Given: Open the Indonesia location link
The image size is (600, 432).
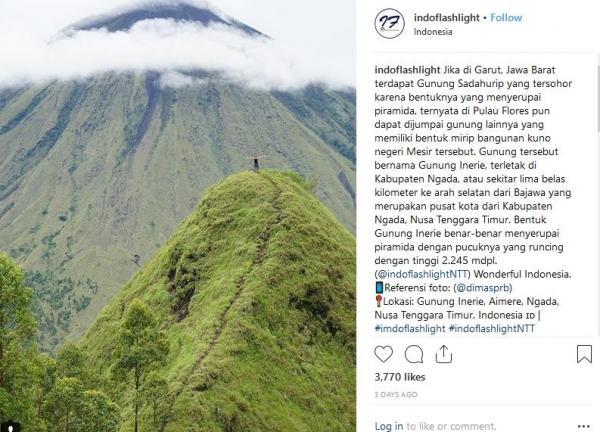Looking at the screenshot, I should point(433,32).
